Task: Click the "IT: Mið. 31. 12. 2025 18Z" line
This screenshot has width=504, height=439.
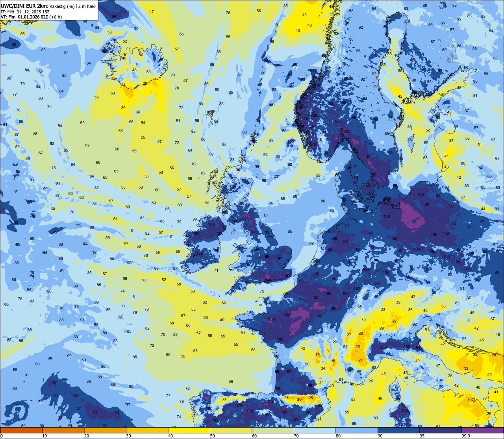Action: pos(25,11)
